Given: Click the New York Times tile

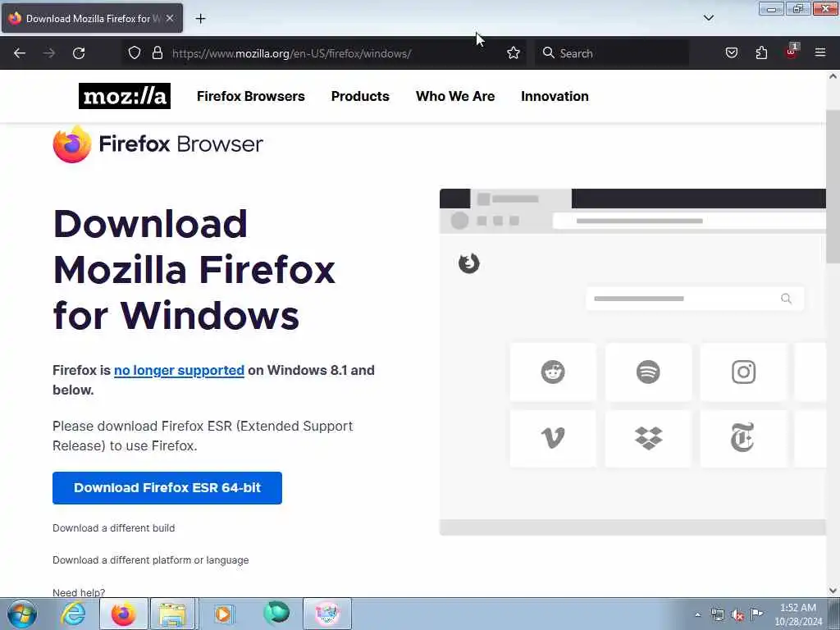Looking at the screenshot, I should tap(743, 438).
